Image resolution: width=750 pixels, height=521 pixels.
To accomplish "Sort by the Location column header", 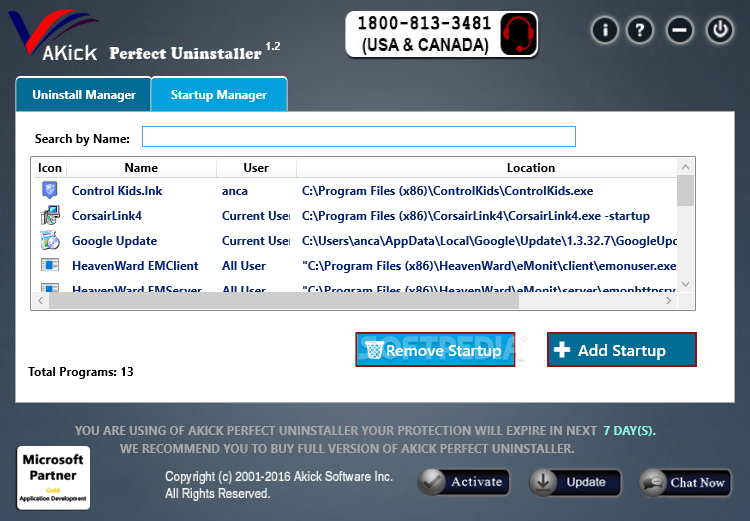I will point(531,167).
